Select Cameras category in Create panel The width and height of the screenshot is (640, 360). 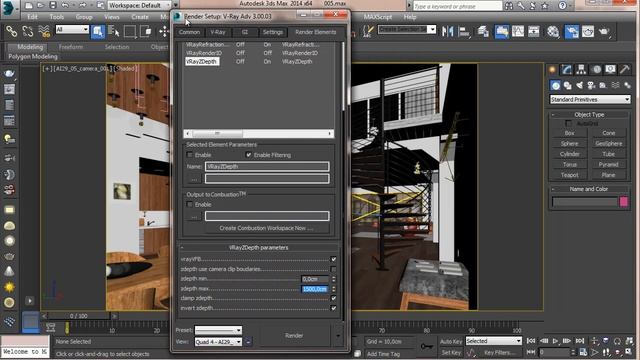(x=591, y=85)
